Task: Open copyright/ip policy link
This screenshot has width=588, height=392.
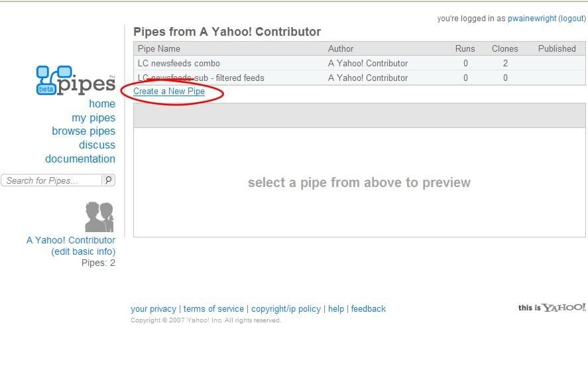Action: point(286,309)
